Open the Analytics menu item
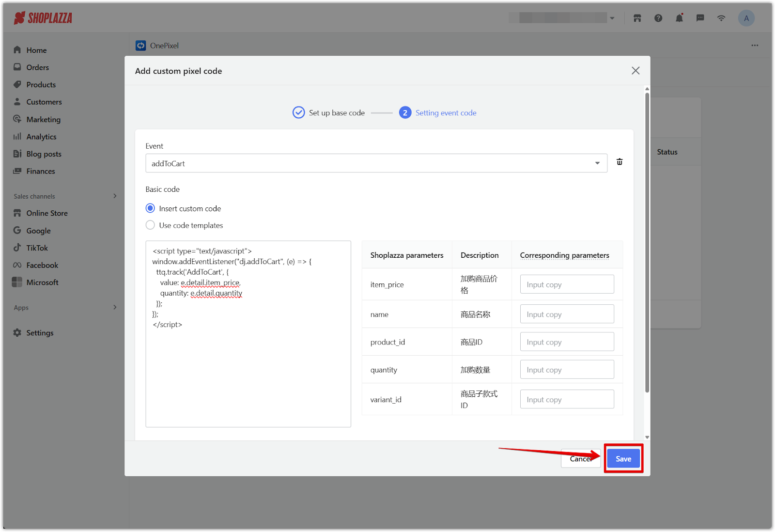Screen dimensions: 775x532 (x=41, y=137)
